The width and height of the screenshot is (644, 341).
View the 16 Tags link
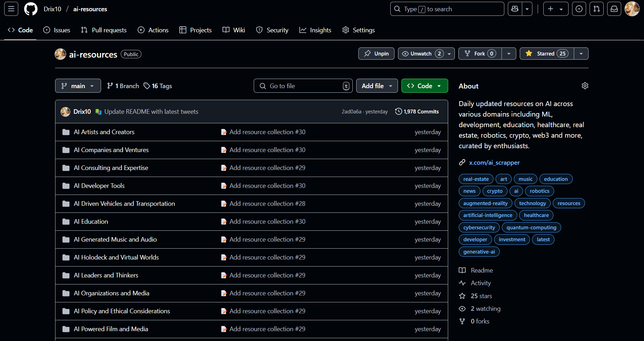click(158, 86)
